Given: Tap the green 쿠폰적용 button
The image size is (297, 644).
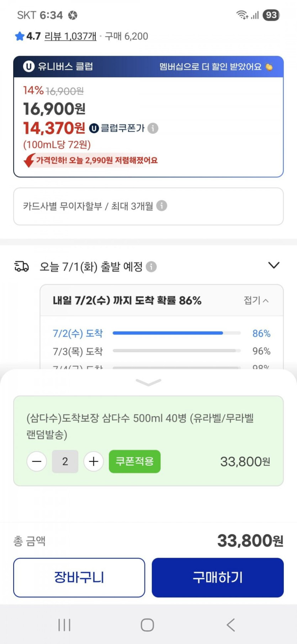Looking at the screenshot, I should (134, 461).
